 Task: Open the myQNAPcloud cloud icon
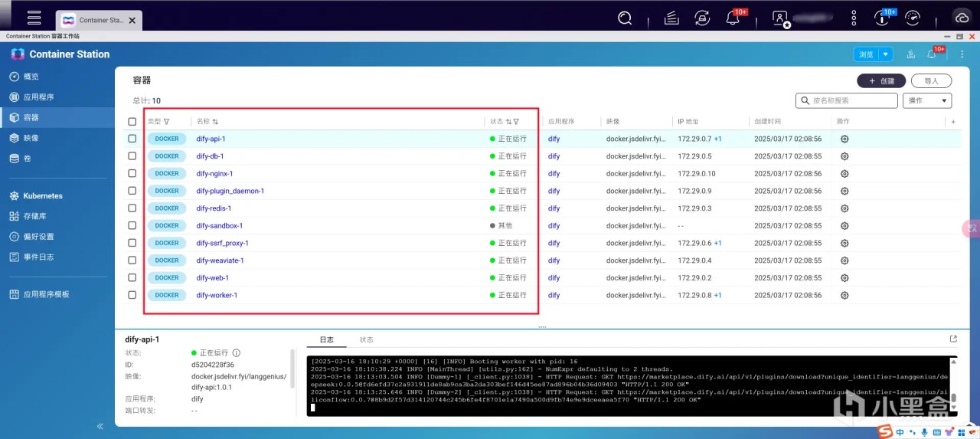(962, 17)
